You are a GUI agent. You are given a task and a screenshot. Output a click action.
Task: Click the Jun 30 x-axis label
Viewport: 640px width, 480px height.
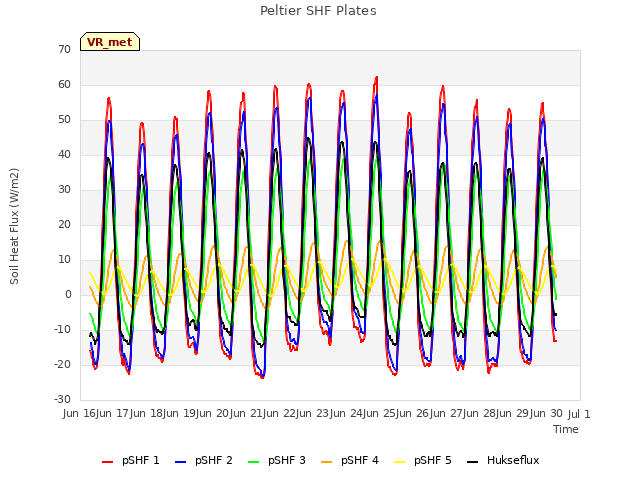pos(543,413)
